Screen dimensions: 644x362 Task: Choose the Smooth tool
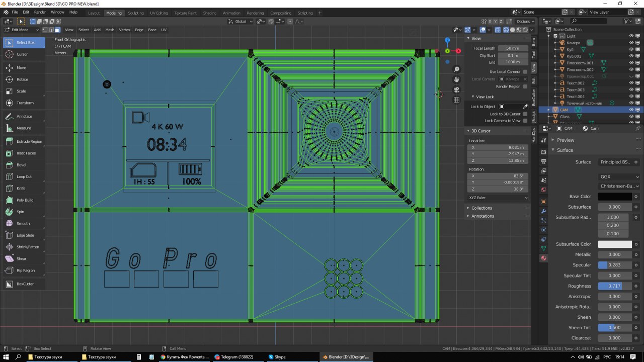[24, 223]
